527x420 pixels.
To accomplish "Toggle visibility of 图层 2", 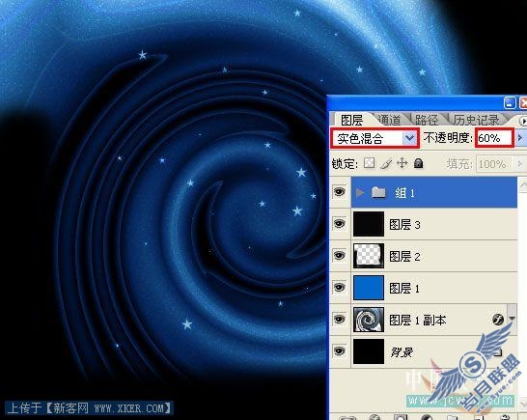I will (339, 255).
